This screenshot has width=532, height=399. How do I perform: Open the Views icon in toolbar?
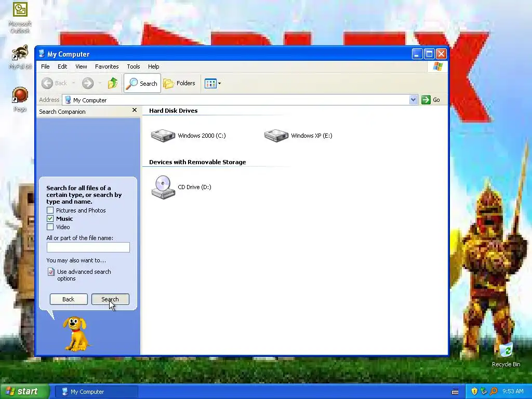[x=210, y=83]
